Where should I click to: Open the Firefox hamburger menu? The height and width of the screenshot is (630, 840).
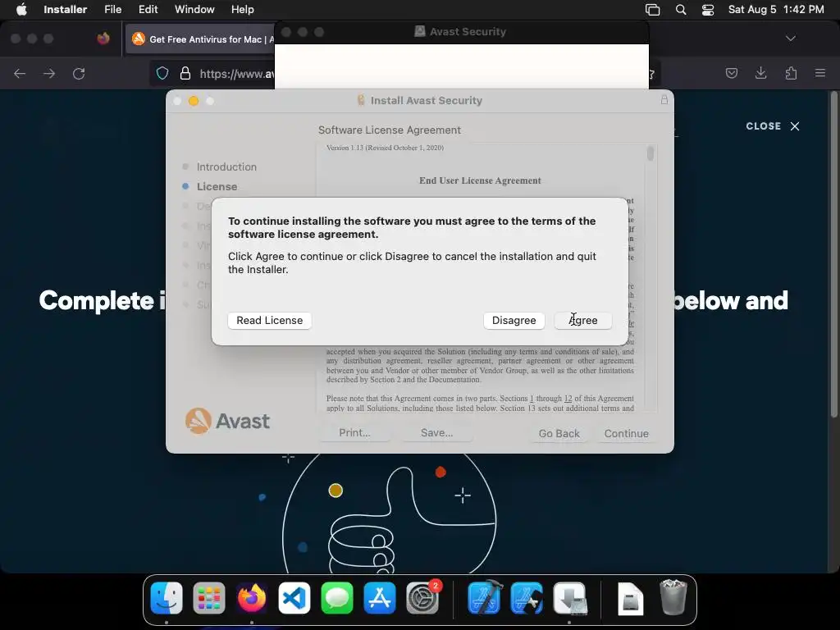point(820,73)
